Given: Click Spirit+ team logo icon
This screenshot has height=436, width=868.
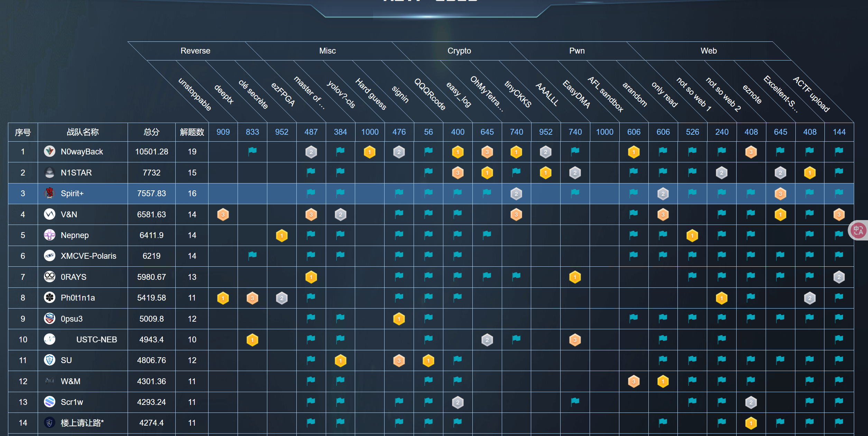Looking at the screenshot, I should (50, 193).
